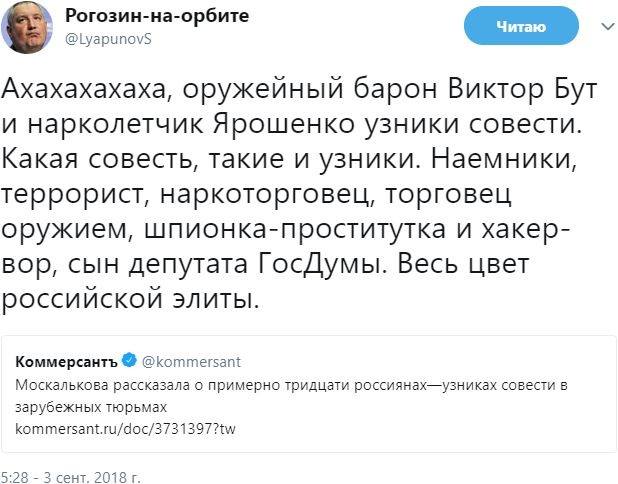
Task: Toggle the blue Читаю follow button
Action: 521,29
